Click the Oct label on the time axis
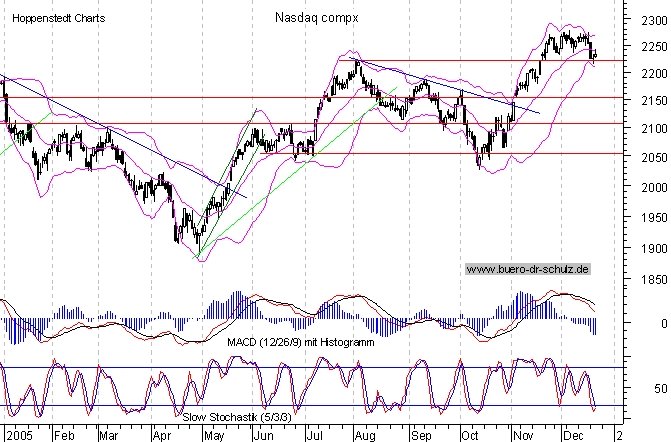Image resolution: width=671 pixels, height=442 pixels. pyautogui.click(x=470, y=436)
